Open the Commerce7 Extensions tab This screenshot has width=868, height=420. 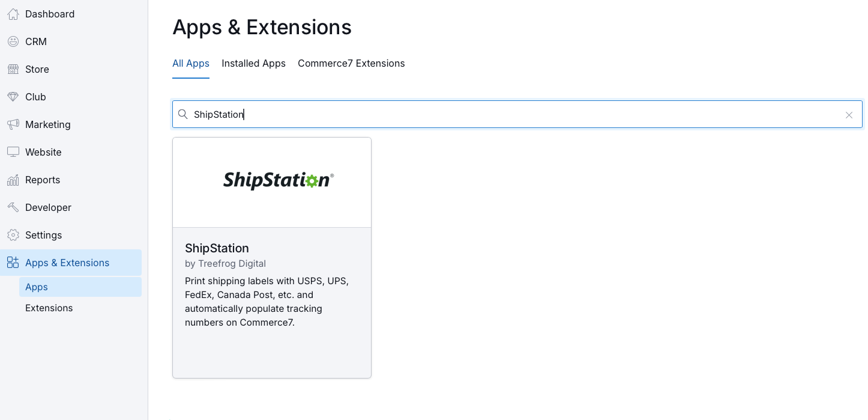351,63
